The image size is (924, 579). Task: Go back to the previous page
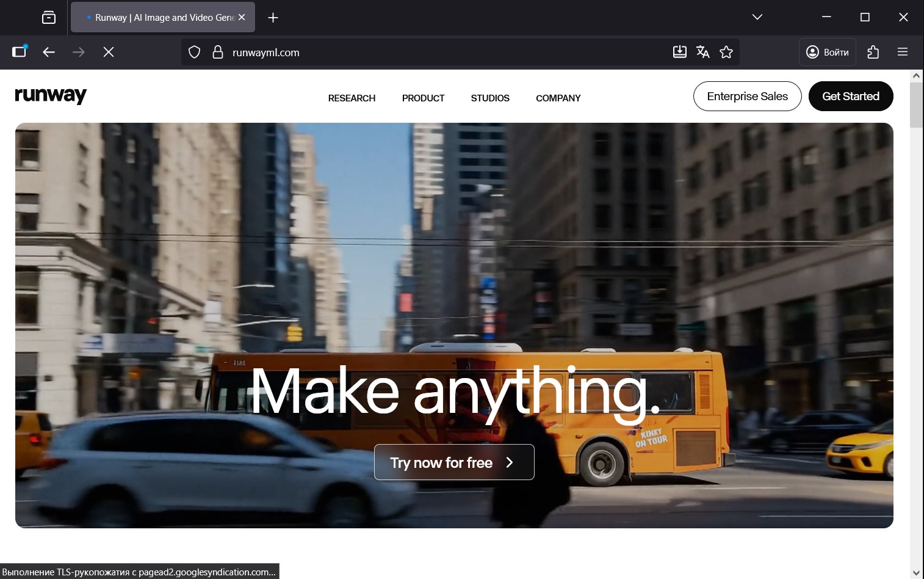tap(49, 52)
